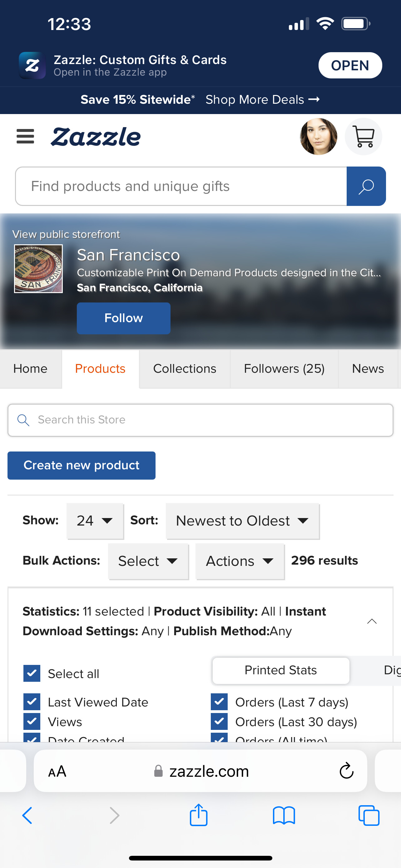
Task: Switch to the Collections tab
Action: [x=185, y=369]
